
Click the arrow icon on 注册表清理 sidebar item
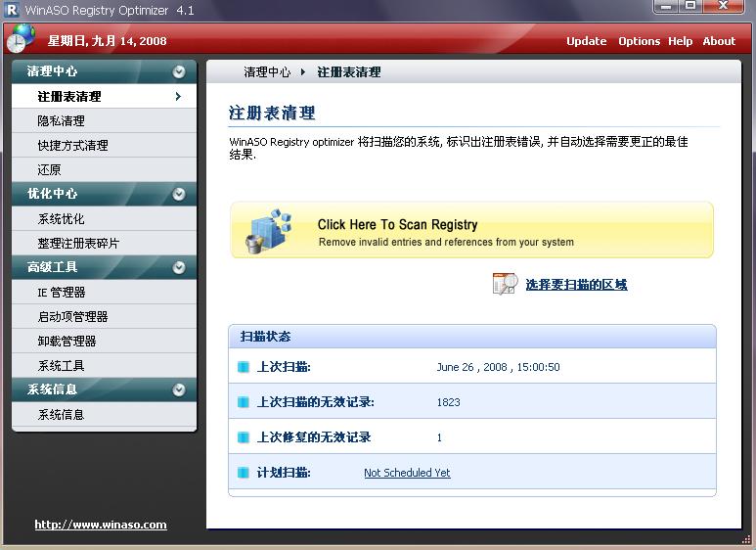click(x=178, y=97)
